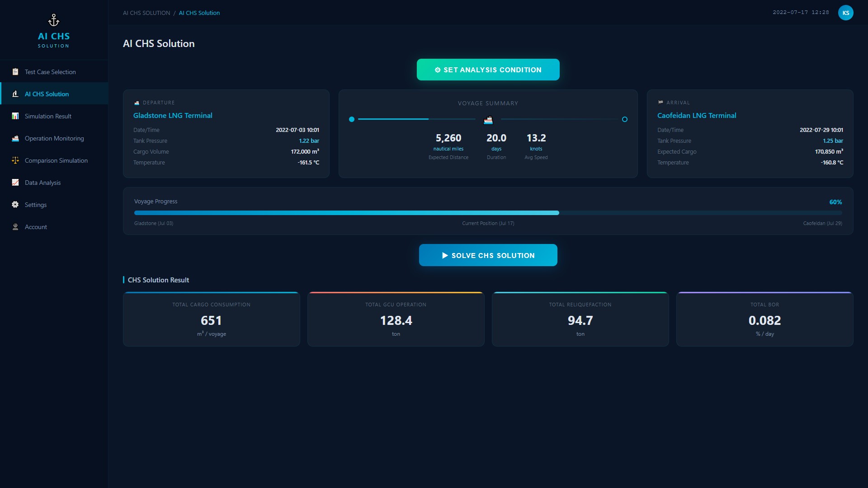This screenshot has height=488, width=868.
Task: Click Total BOR card
Action: coord(765,319)
